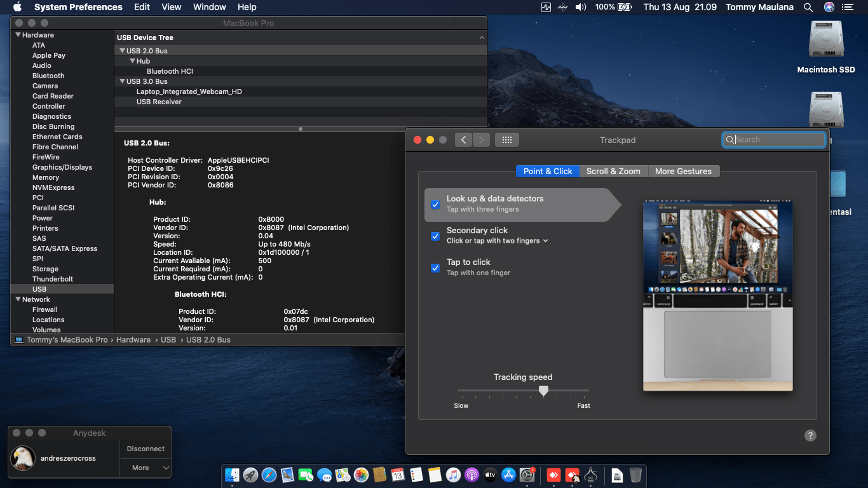868x488 pixels.
Task: Open the Trackpad help question mark button
Action: tap(810, 435)
